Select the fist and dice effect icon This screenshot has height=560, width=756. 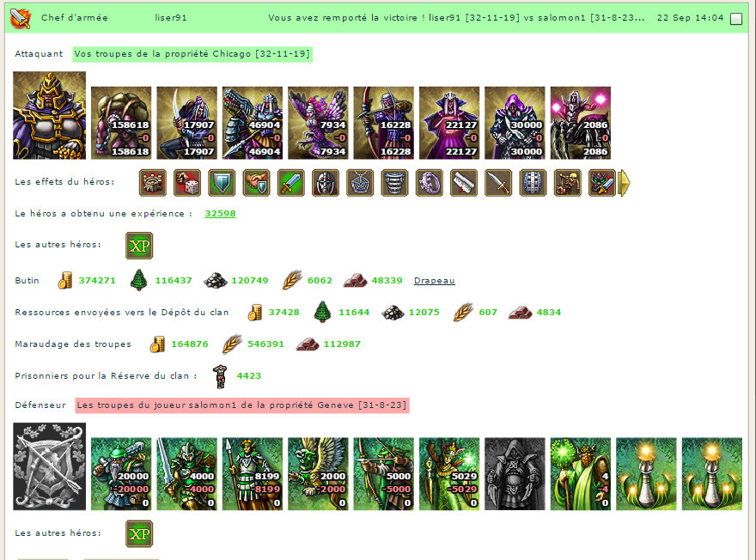187,183
